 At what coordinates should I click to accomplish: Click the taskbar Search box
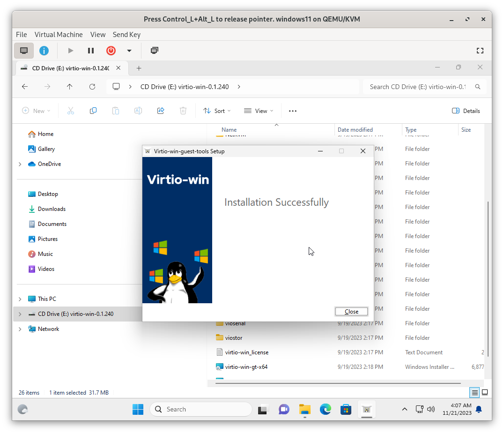pos(201,409)
